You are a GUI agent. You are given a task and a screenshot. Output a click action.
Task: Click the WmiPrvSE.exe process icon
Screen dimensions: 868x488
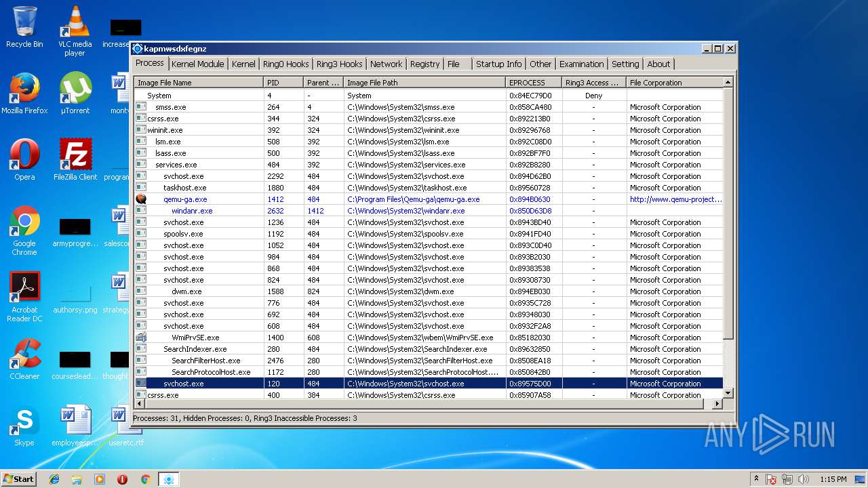[141, 338]
